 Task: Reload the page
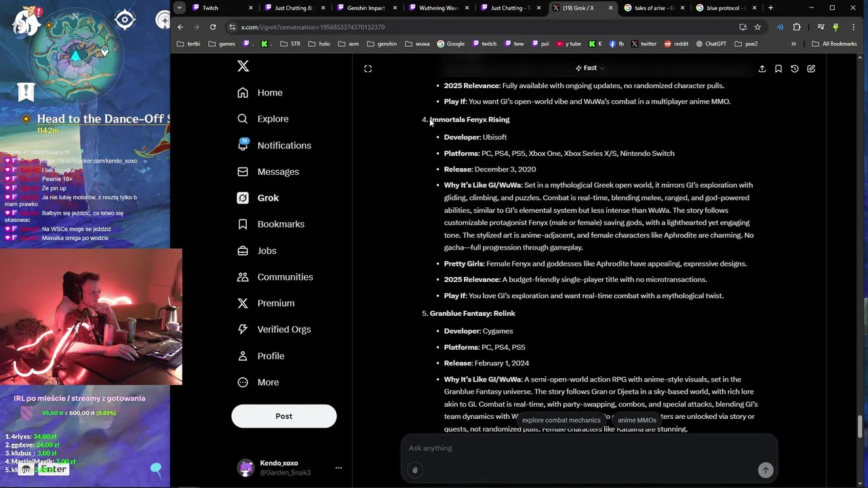click(x=213, y=27)
